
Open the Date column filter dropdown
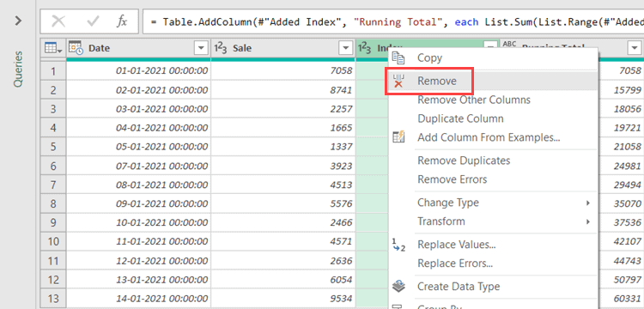(201, 48)
